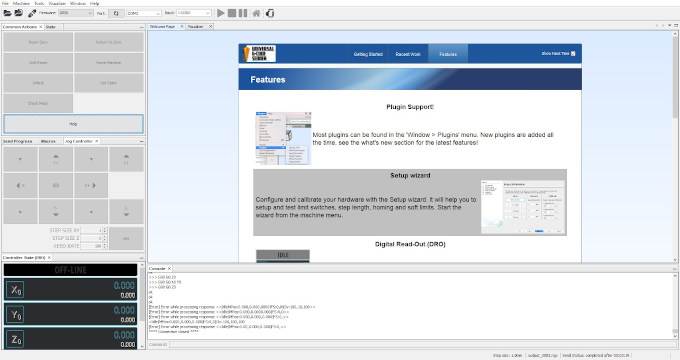Image resolution: width=680 pixels, height=360 pixels.
Task: Open the Firmware dropdown
Action: [x=76, y=13]
